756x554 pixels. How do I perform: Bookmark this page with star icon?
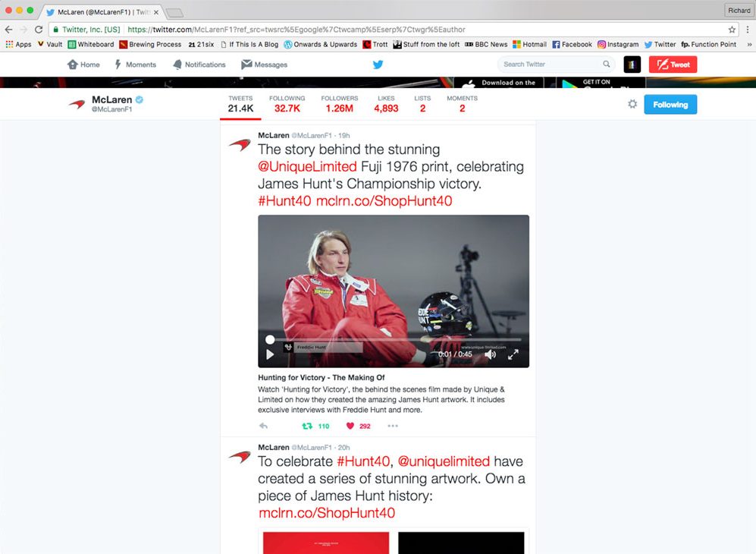click(x=732, y=30)
